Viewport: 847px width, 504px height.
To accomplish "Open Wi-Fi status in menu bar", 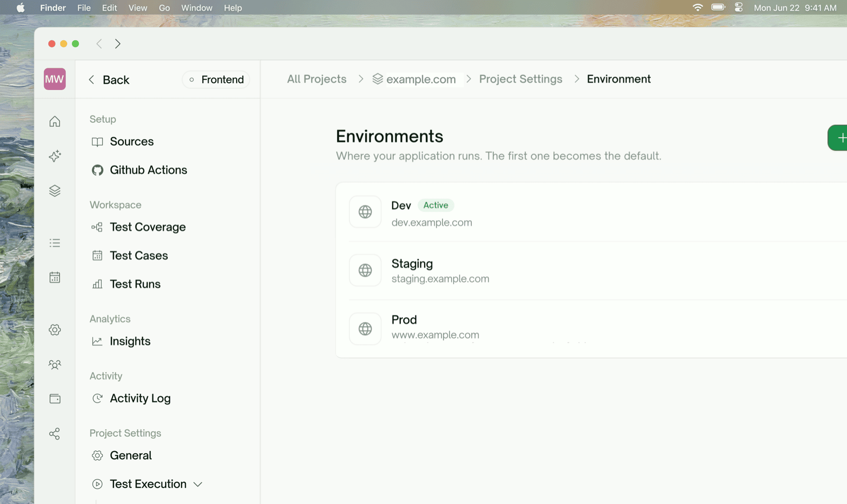I will [x=698, y=7].
